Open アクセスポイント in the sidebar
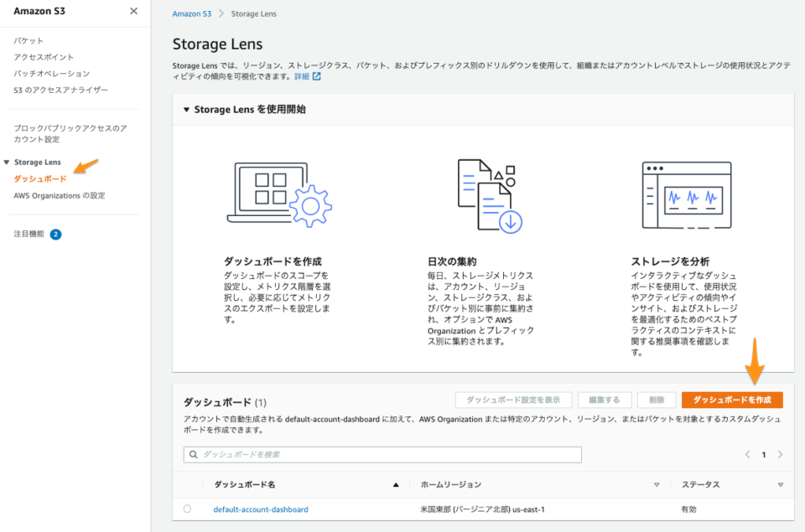This screenshot has height=532, width=805. click(44, 57)
